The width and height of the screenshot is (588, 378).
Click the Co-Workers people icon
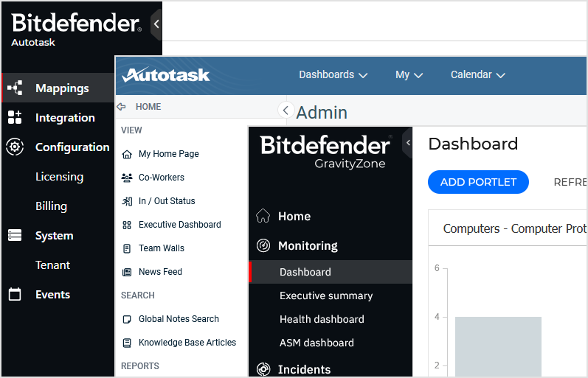pyautogui.click(x=127, y=178)
